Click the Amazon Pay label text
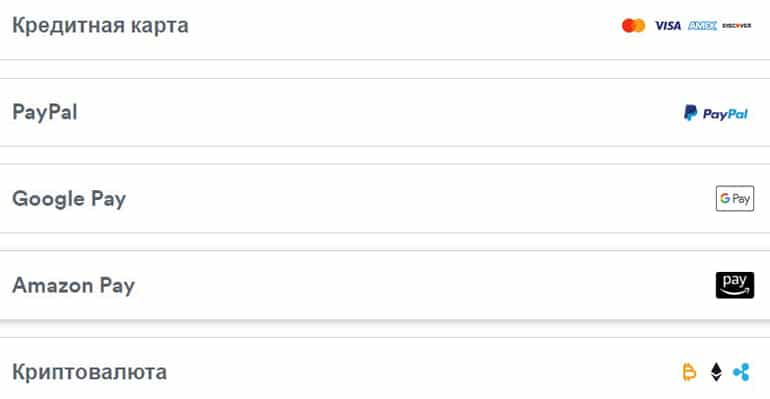Screen dimensions: 770x399 click(x=74, y=286)
